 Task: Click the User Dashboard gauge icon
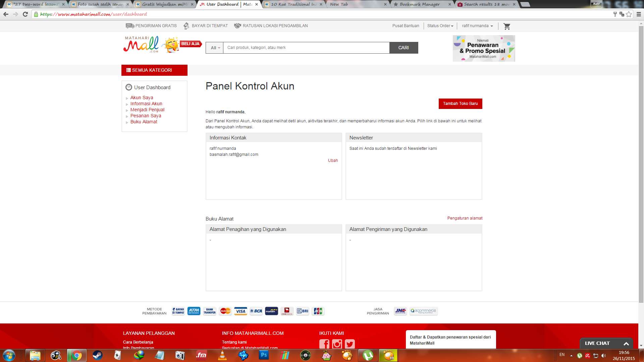129,87
